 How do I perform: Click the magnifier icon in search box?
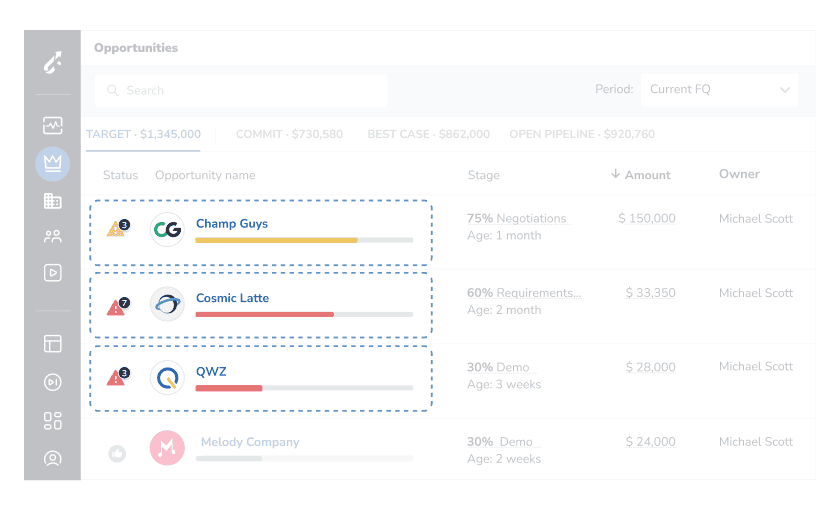pyautogui.click(x=112, y=90)
